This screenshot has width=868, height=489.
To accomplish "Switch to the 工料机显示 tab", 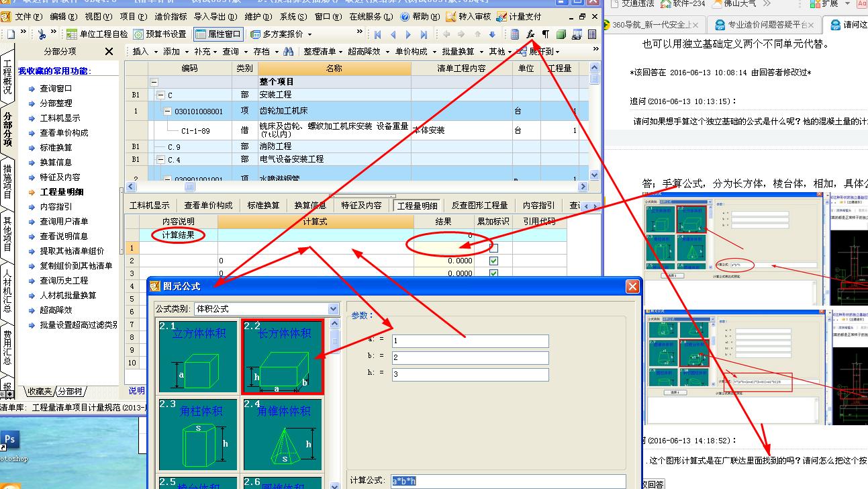I will [149, 206].
